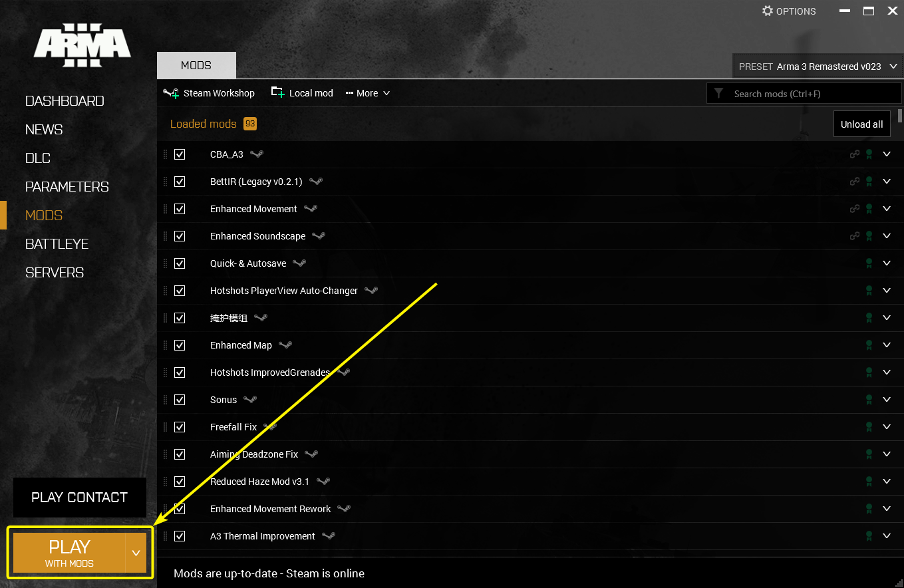Navigate to the BattlEye section
Viewport: 904px width, 588px height.
tap(57, 244)
